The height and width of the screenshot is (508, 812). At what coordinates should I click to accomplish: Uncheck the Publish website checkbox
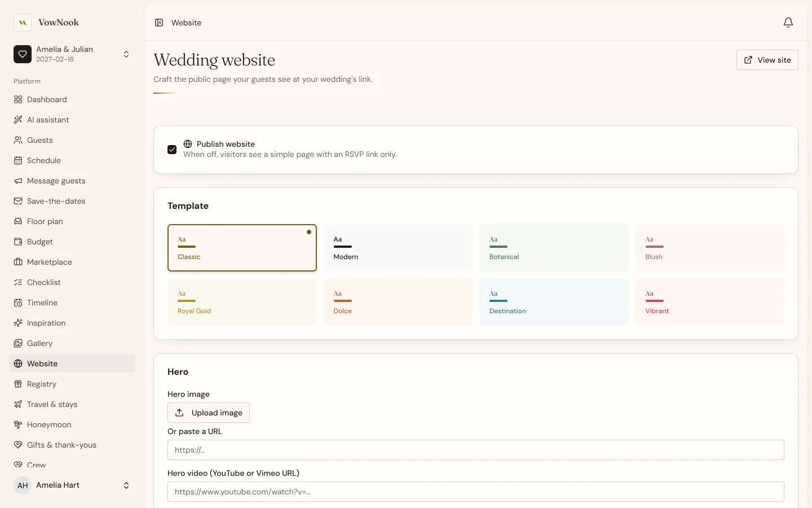[172, 150]
